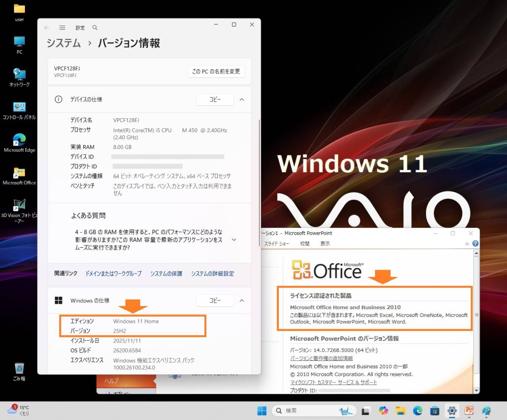Collapse the PowerPoint ribbon with caret icon
The width and height of the screenshot is (507, 420).
[467, 244]
